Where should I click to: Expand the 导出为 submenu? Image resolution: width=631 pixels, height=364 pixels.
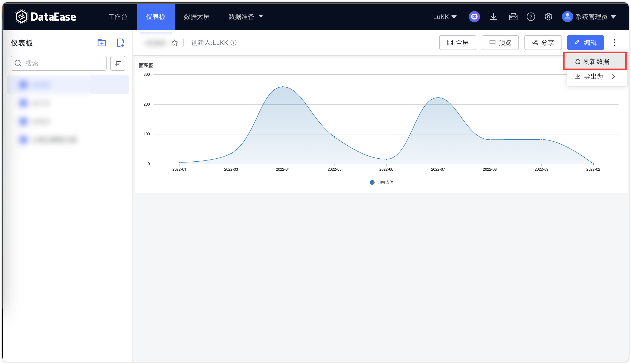tap(596, 76)
